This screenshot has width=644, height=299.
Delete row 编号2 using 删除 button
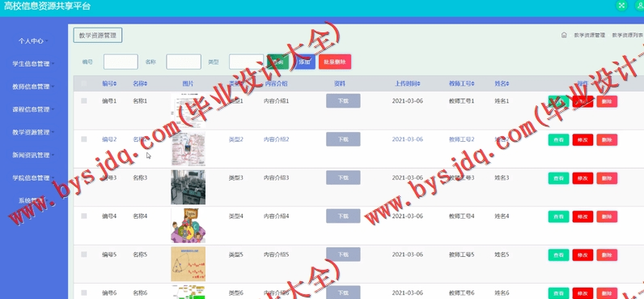(607, 140)
